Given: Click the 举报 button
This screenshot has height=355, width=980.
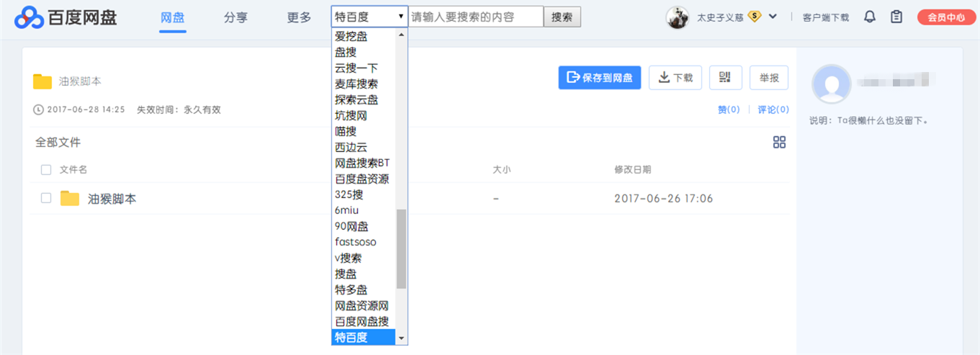Looking at the screenshot, I should click(769, 78).
